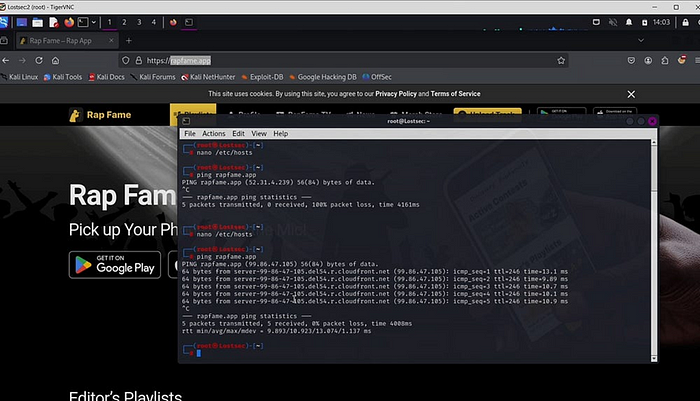Image resolution: width=700 pixels, height=401 pixels.
Task: Open Kali Forums bookmark
Action: (x=153, y=77)
